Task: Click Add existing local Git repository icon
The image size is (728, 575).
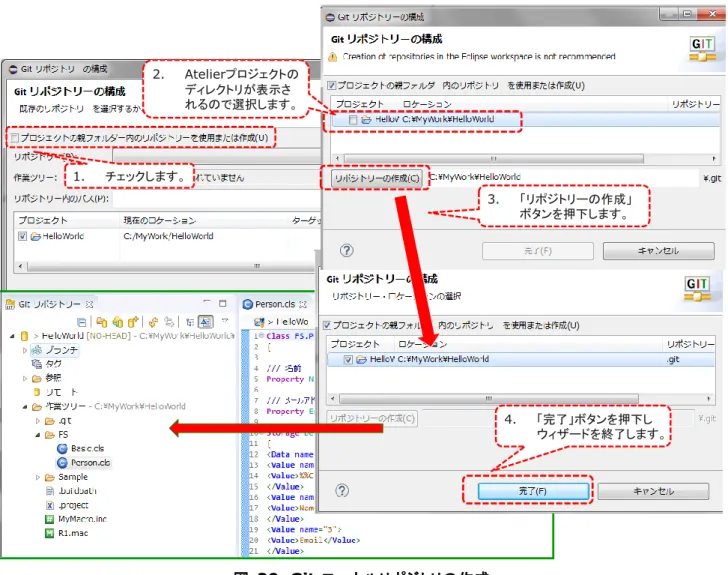Action: (102, 322)
